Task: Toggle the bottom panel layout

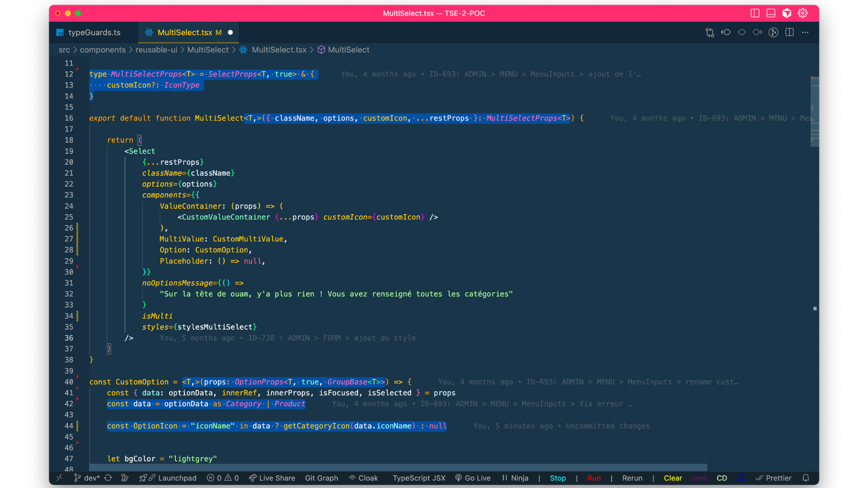Action: point(771,13)
